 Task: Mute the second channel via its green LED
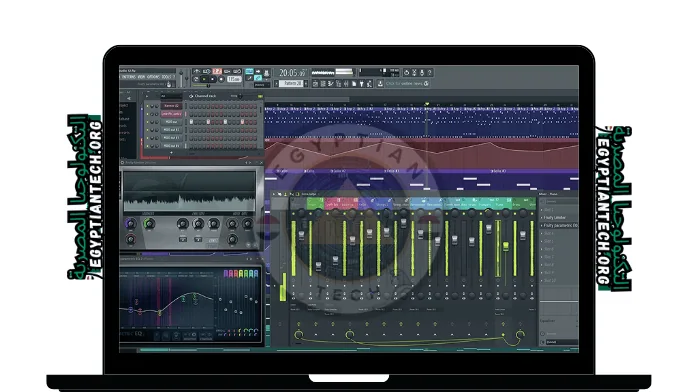147,114
